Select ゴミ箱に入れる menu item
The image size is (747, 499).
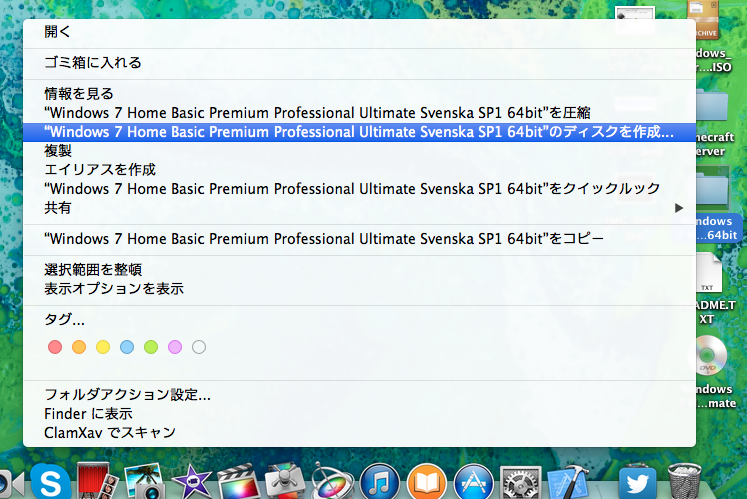[359, 62]
